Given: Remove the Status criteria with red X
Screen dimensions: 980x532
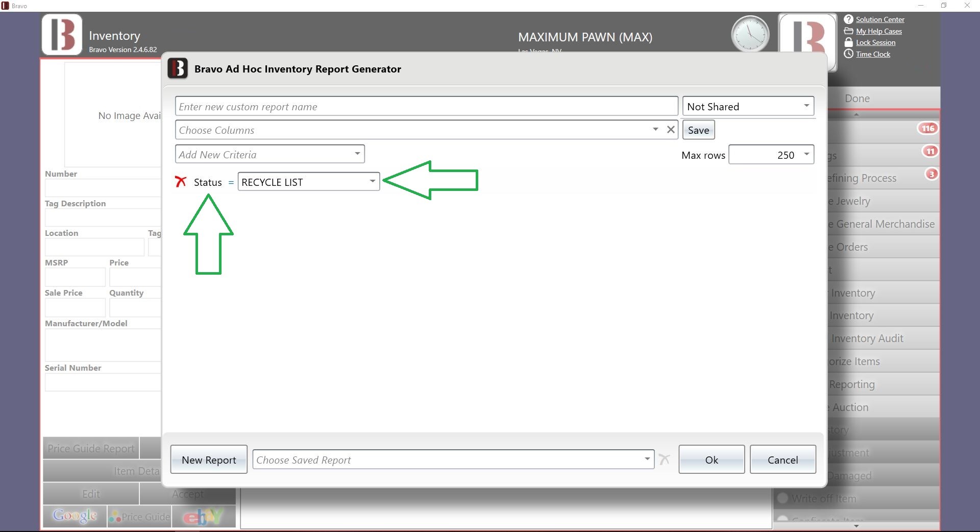Looking at the screenshot, I should (x=181, y=182).
